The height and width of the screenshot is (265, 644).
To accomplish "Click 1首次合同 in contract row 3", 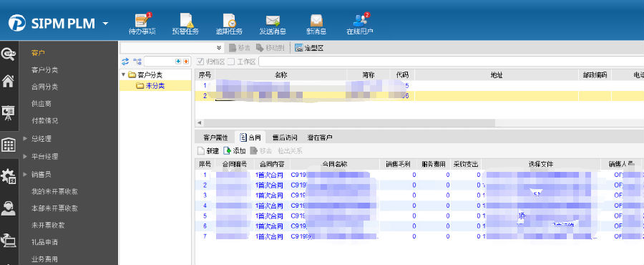I will [269, 195].
